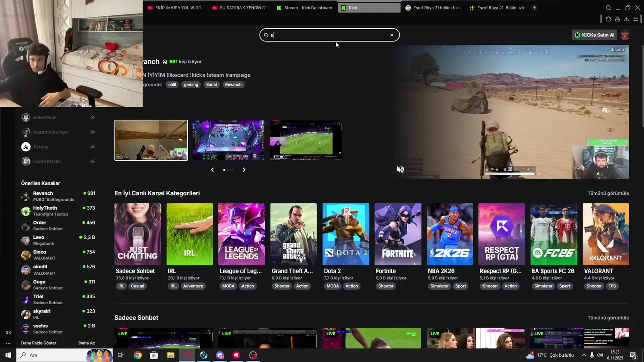The width and height of the screenshot is (644, 362).
Task: Click the Adventure tag under IRL
Action: (193, 286)
